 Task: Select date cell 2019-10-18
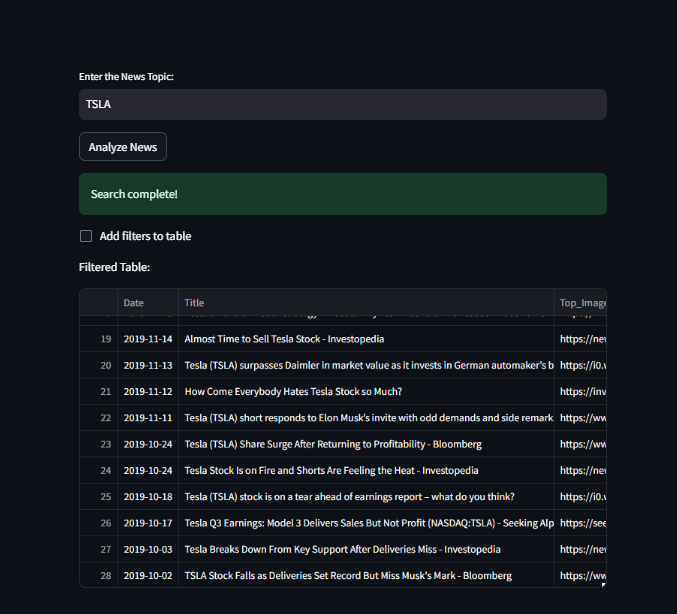(x=148, y=497)
